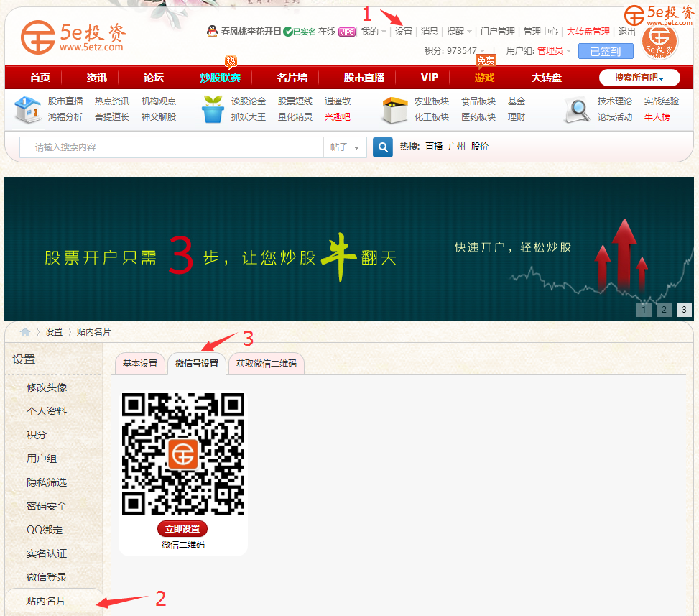
Task: Open the 牛人榜 category link
Action: point(657,117)
